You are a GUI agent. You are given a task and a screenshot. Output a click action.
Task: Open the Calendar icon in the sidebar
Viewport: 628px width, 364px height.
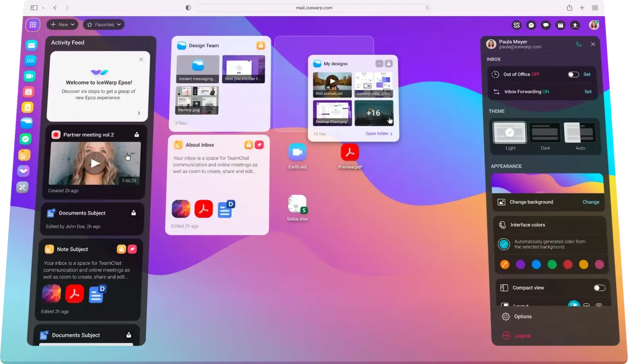(29, 92)
